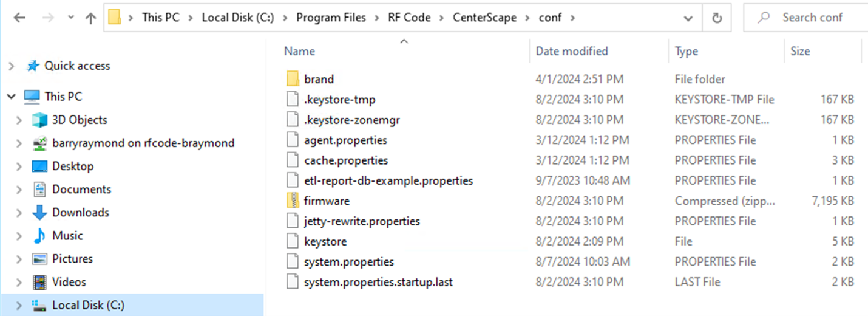Click the Downloads icon in sidebar

click(x=39, y=213)
